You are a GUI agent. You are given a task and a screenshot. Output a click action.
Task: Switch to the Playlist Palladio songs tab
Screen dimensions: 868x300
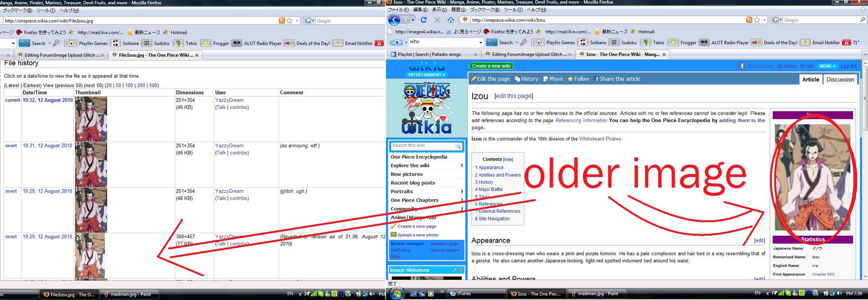pos(429,54)
